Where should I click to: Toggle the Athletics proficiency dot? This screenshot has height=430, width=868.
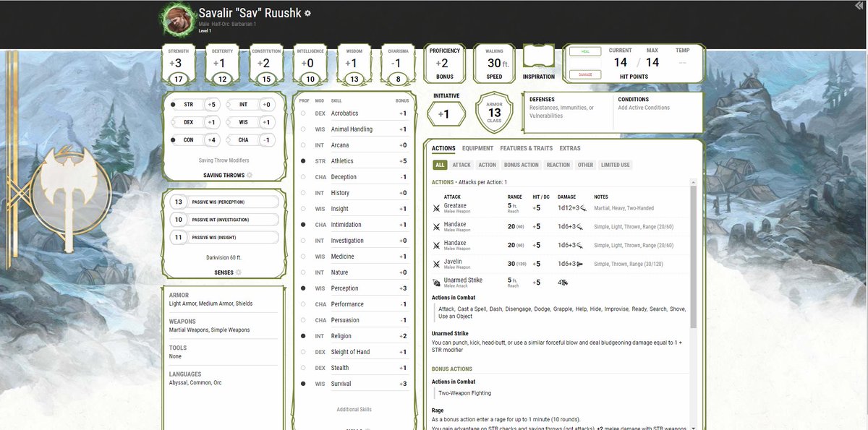coord(303,161)
